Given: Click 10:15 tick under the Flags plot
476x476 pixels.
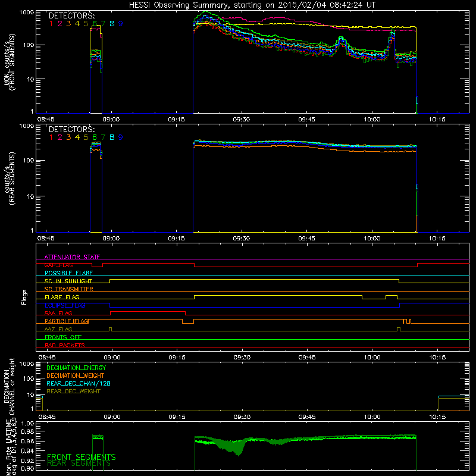Looking at the screenshot, I should pyautogui.click(x=437, y=358).
